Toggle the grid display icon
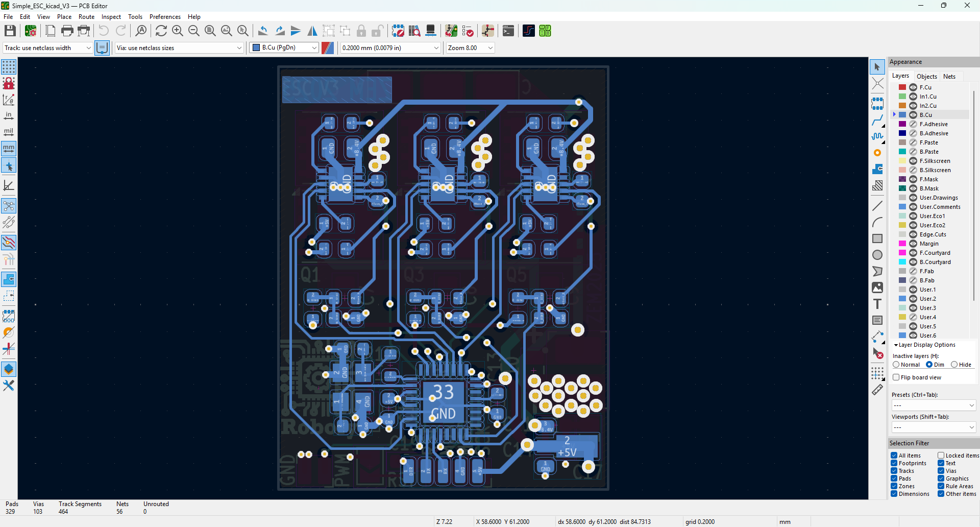The image size is (980, 527). (9, 67)
